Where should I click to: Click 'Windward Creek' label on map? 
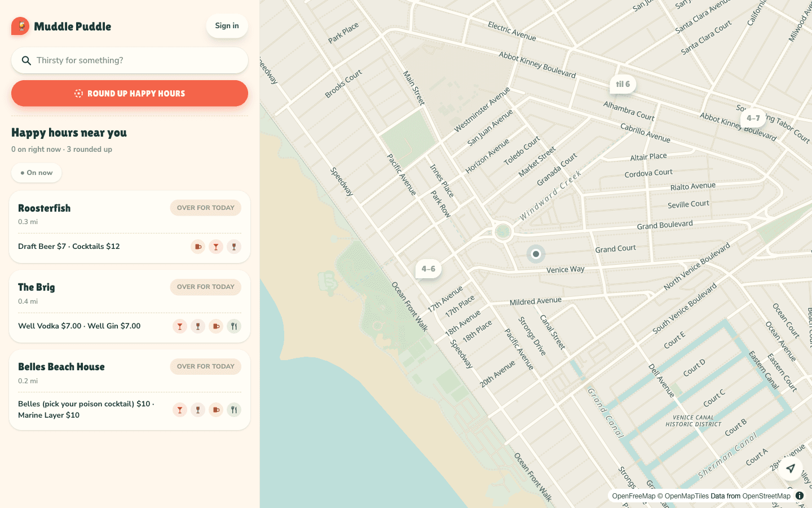point(550,195)
